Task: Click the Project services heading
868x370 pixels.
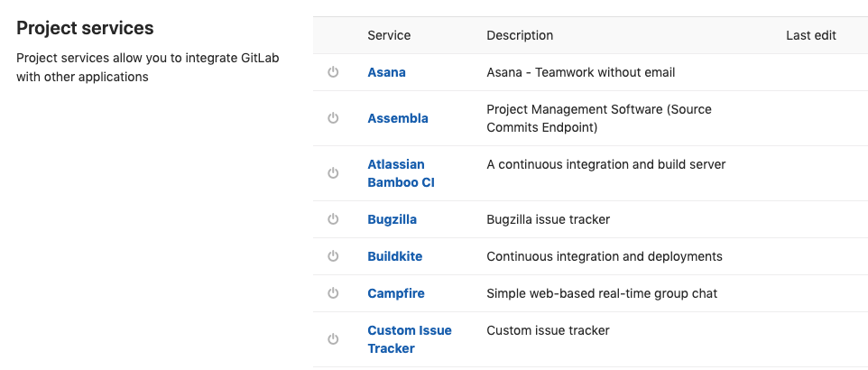Action: click(x=85, y=28)
